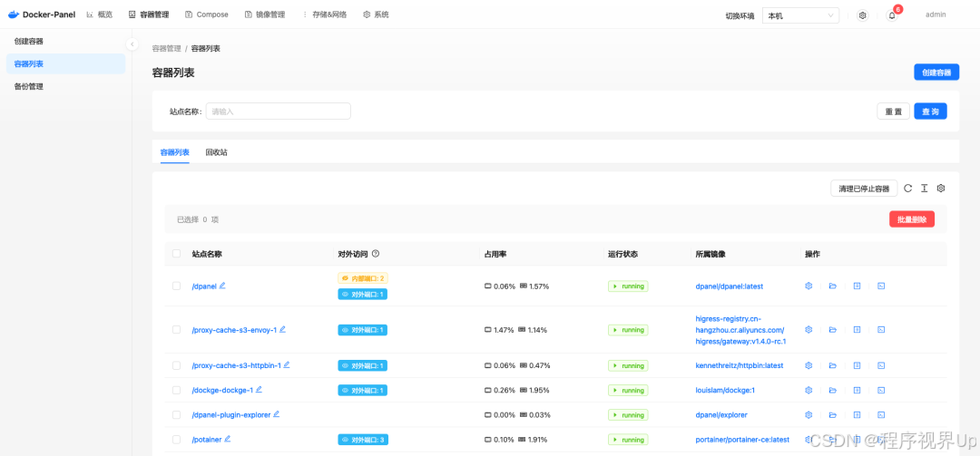Browse files of /proxy-cache-s3-envoy-1 container
Screen dimensions: 980x456
[832, 329]
